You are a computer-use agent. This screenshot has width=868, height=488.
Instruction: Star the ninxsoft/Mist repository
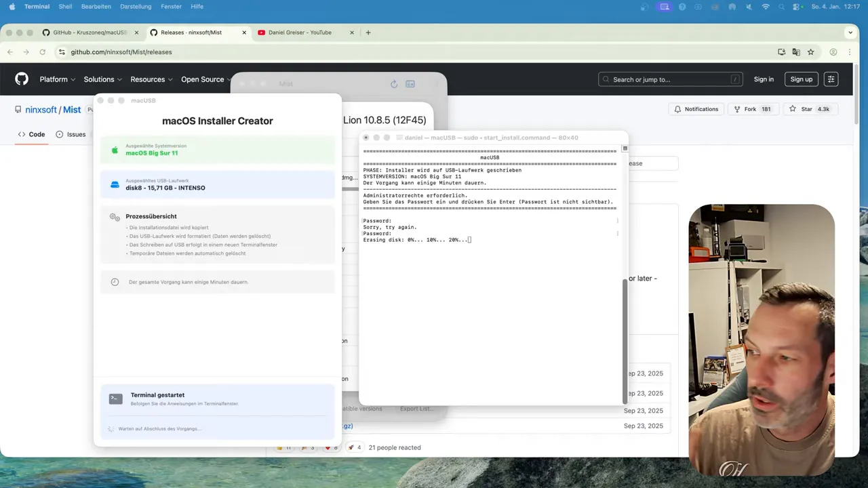tap(809, 109)
